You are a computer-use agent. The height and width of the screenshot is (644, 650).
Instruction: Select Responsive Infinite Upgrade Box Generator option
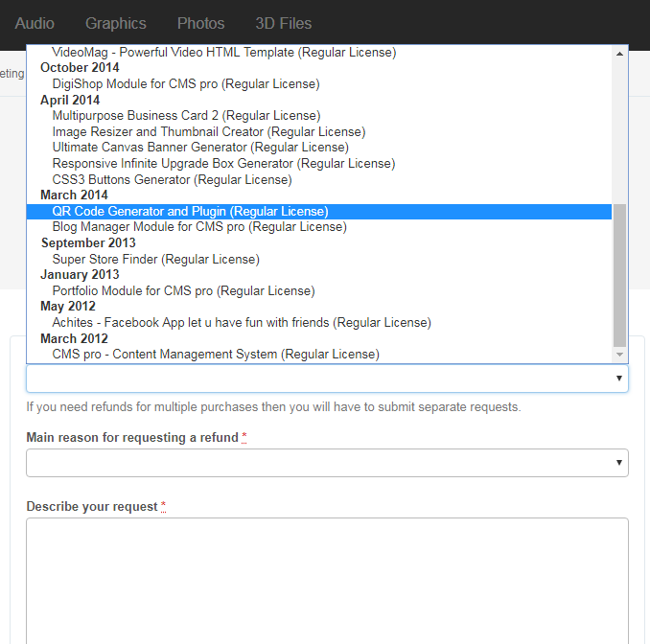click(319, 163)
